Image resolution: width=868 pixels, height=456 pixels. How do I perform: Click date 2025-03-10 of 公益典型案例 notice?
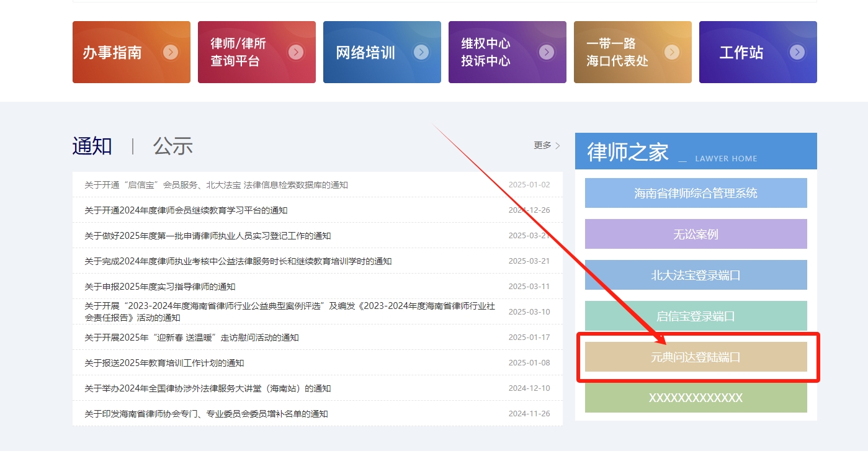[x=529, y=312]
